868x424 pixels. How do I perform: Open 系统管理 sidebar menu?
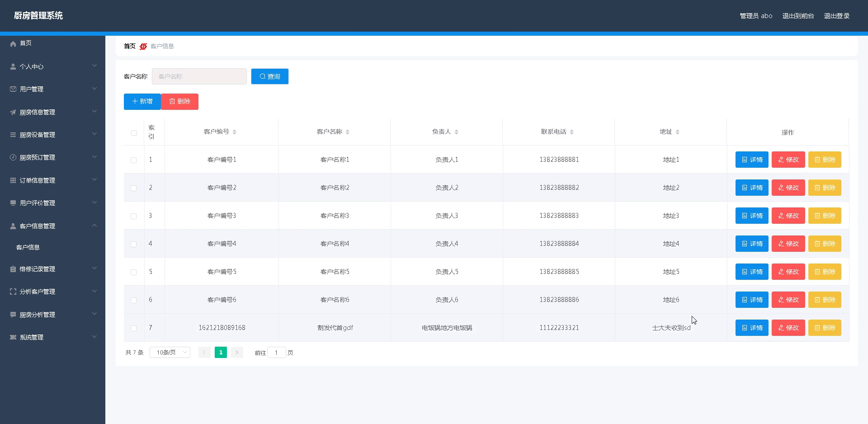pyautogui.click(x=52, y=337)
